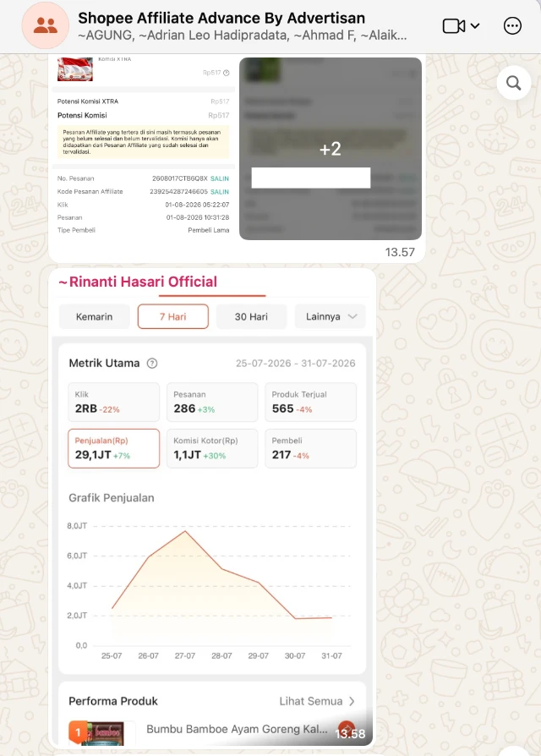541x756 pixels.
Task: Click product name Bumbu Bamboe Ayam Goreng Kal...
Action: click(x=237, y=729)
